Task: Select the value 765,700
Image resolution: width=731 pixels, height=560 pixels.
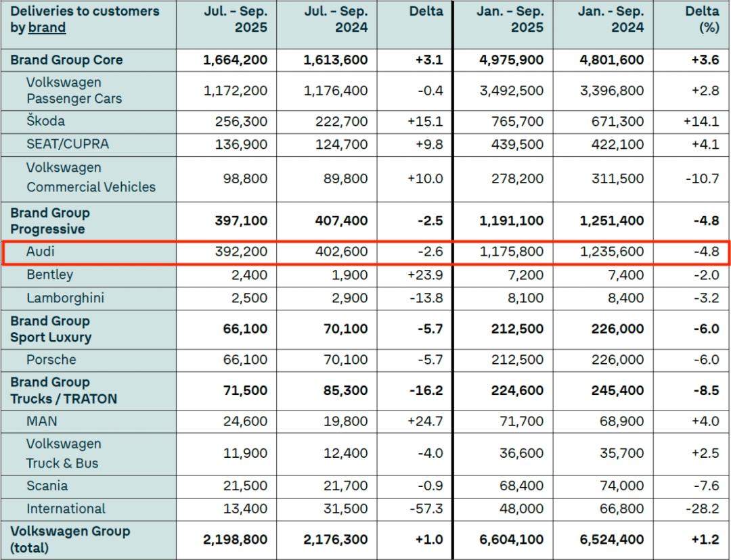Action: [x=518, y=122]
